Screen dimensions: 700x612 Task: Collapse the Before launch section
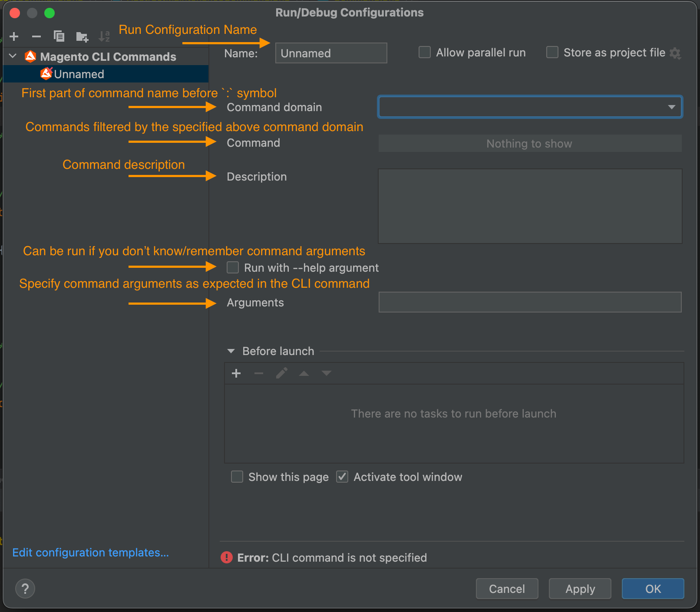[231, 351]
